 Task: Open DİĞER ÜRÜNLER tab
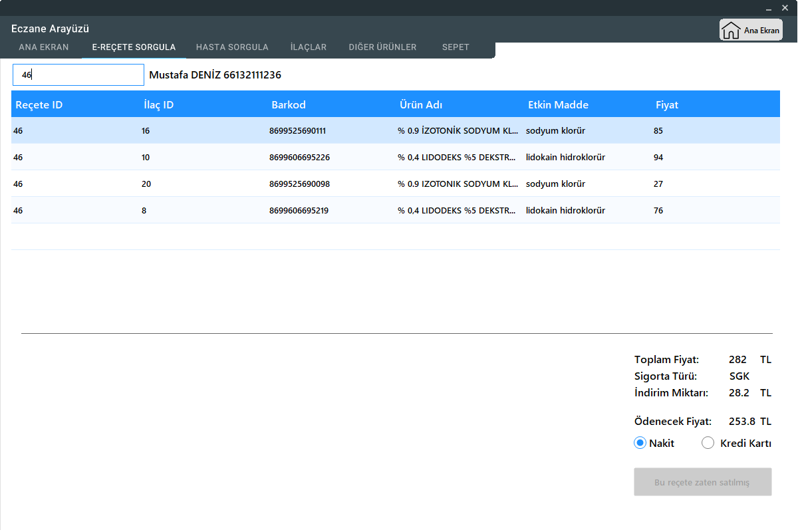(x=382, y=47)
